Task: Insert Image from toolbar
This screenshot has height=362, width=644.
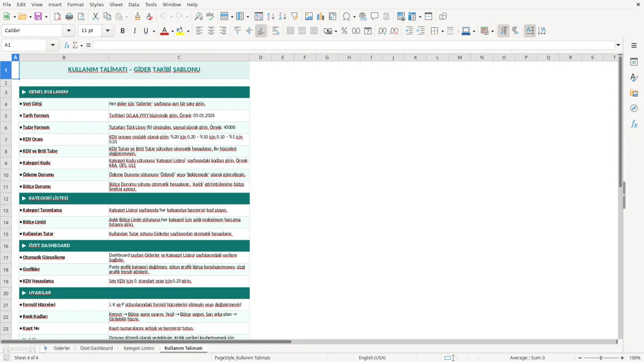Action: [309, 17]
